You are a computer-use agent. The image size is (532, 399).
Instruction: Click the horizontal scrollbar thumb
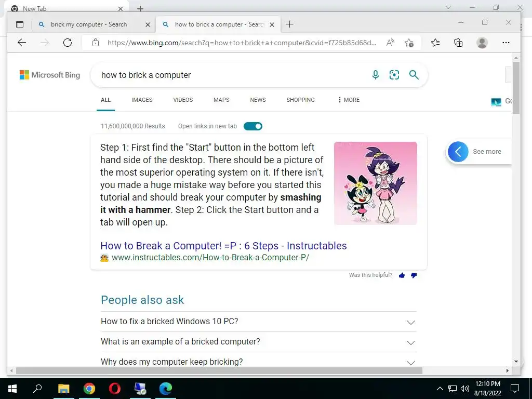coord(219,371)
